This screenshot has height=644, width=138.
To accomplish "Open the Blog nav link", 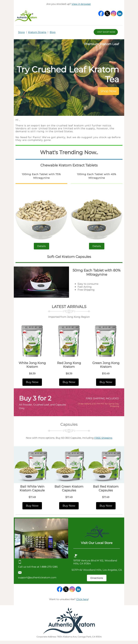I will tap(52, 32).
